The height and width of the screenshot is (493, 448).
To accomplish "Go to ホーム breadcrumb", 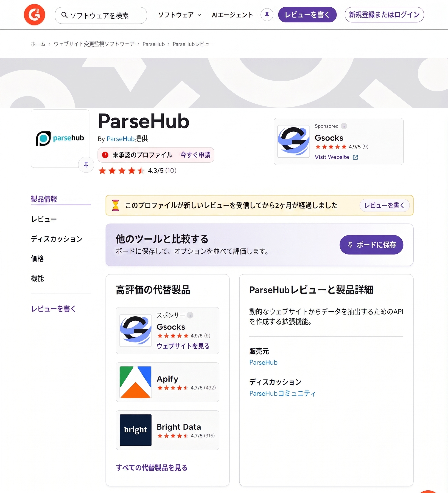I will pos(38,44).
